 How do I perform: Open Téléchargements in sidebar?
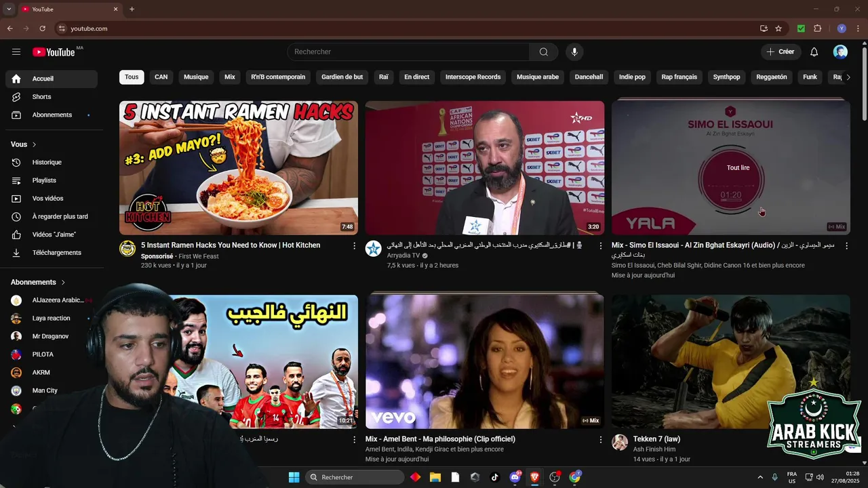(x=52, y=253)
